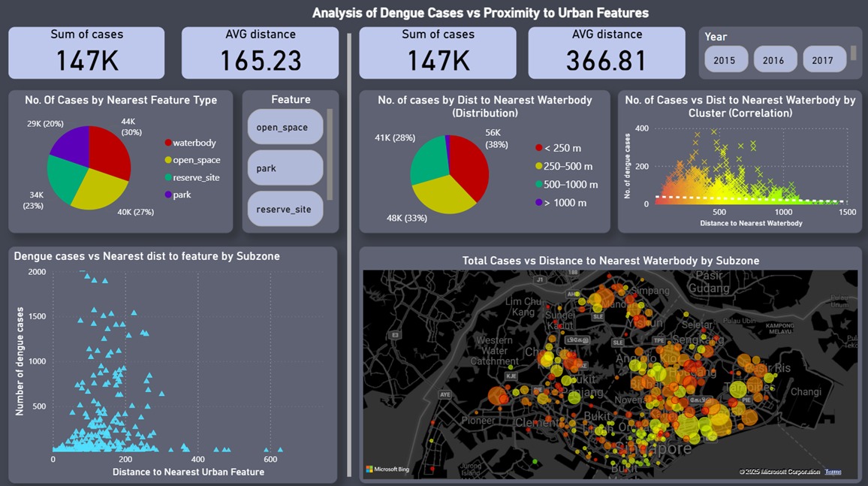Click the 'Distance to Nearest Urban Feature' axis title
This screenshot has width=868, height=486.
click(188, 472)
